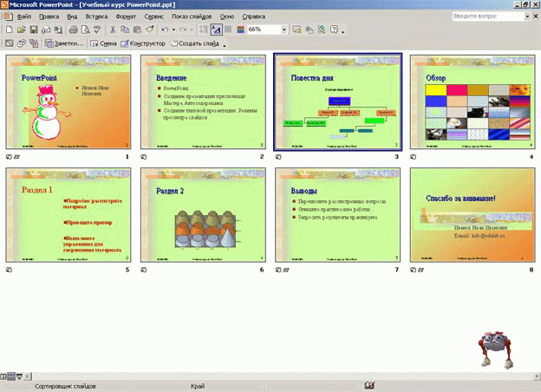Screen dimensions: 541x392
Task: Switch to Normal view button
Action: click(x=3, y=376)
